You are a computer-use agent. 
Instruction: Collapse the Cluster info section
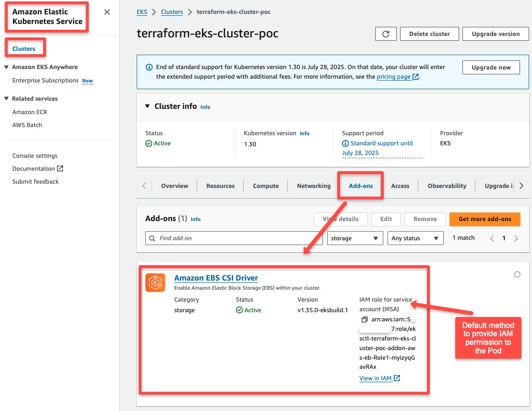[x=147, y=107]
